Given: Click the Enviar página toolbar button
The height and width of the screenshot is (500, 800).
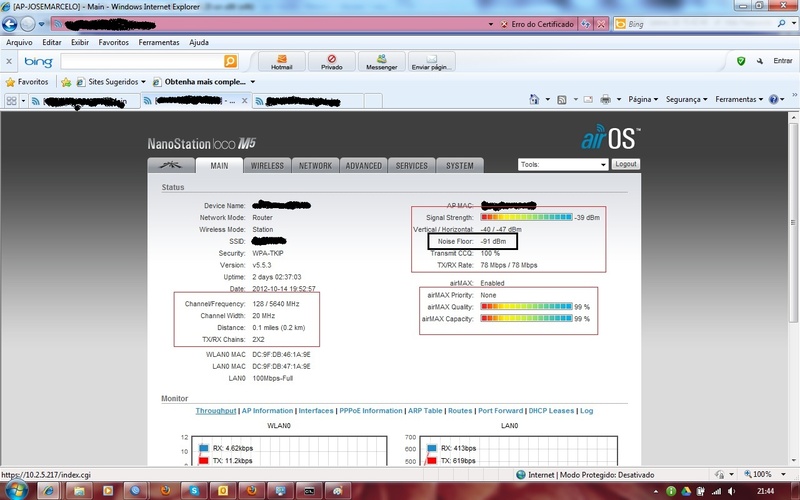Looking at the screenshot, I should [432, 62].
